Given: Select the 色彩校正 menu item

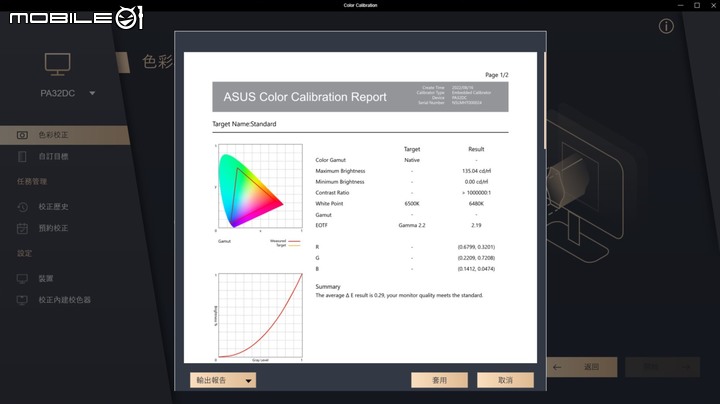Looking at the screenshot, I should point(65,135).
